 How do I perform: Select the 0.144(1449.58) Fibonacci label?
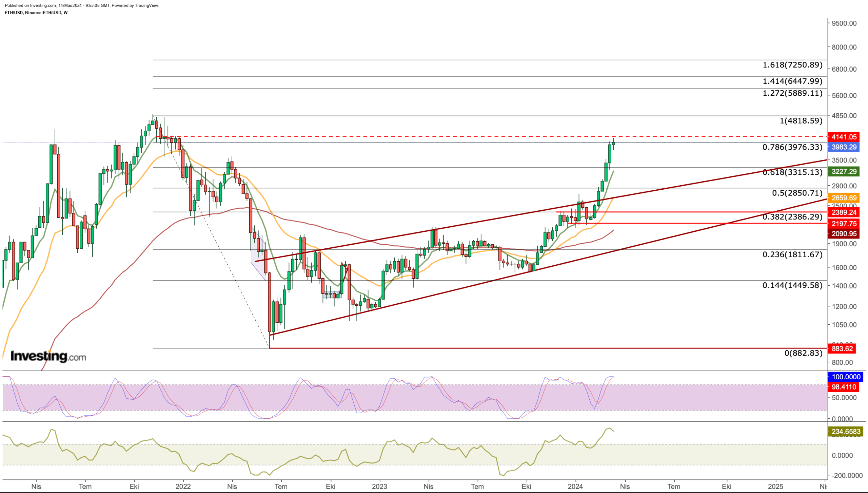tap(792, 285)
